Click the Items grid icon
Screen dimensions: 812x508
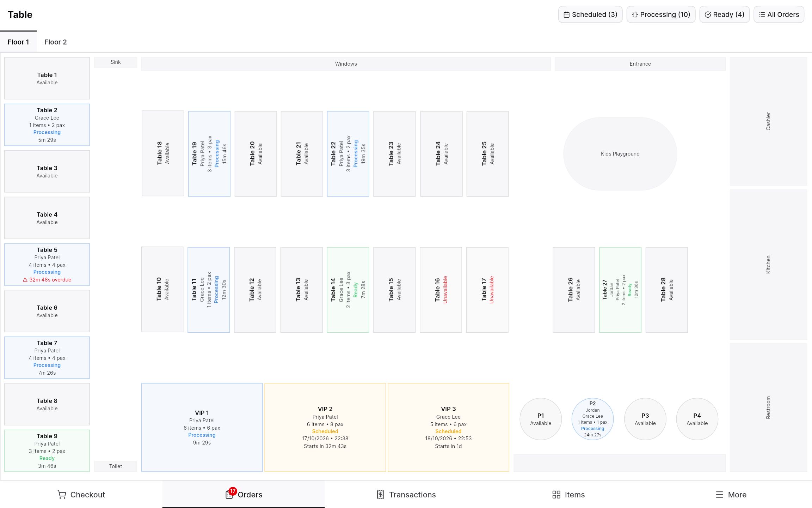[556, 495]
